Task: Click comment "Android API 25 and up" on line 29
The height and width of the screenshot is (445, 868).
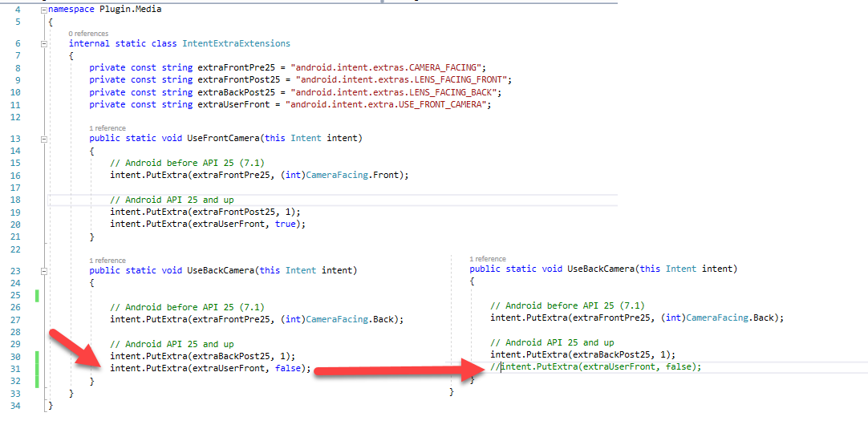Action: pyautogui.click(x=172, y=344)
